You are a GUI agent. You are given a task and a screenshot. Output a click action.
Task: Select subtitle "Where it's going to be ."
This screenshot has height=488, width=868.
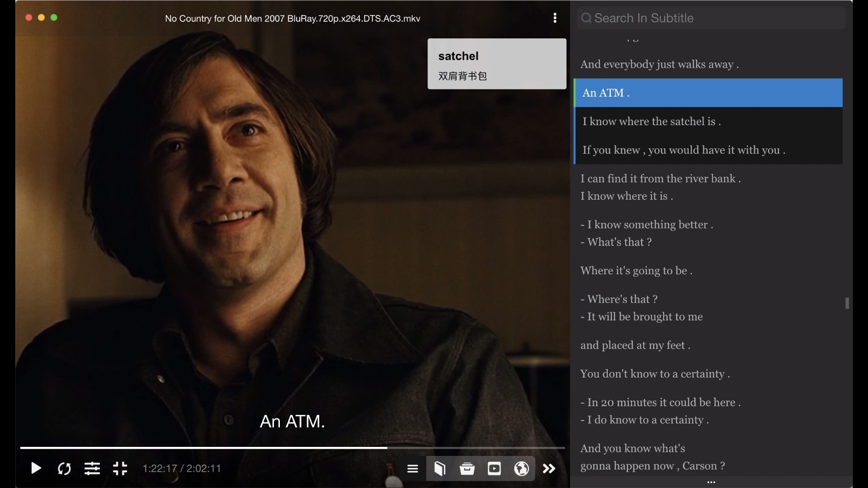pos(637,271)
